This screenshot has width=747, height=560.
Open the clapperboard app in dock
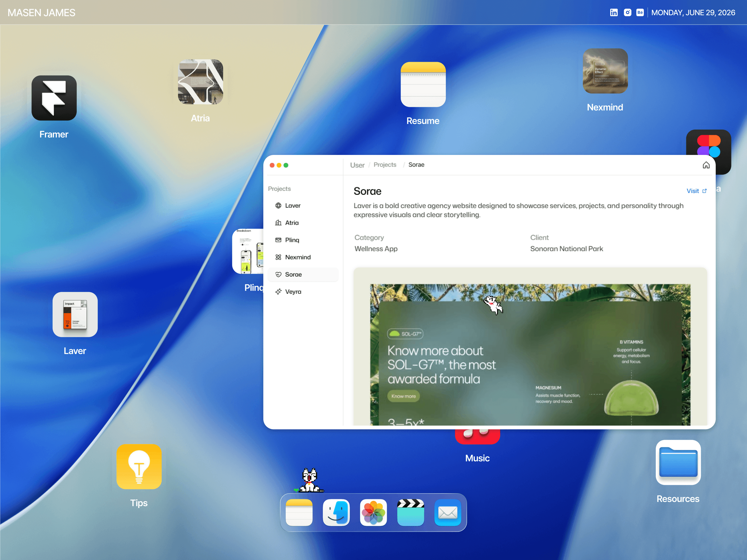[411, 512]
